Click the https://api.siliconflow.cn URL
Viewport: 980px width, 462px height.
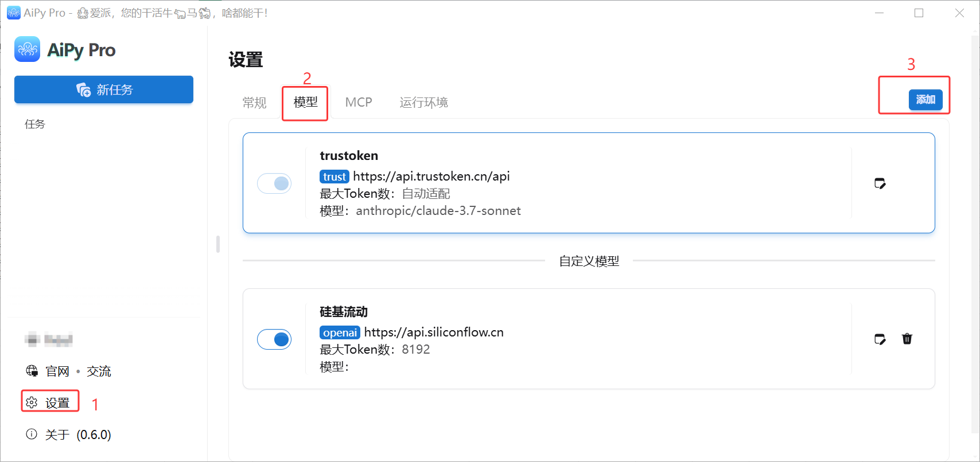[x=434, y=332]
